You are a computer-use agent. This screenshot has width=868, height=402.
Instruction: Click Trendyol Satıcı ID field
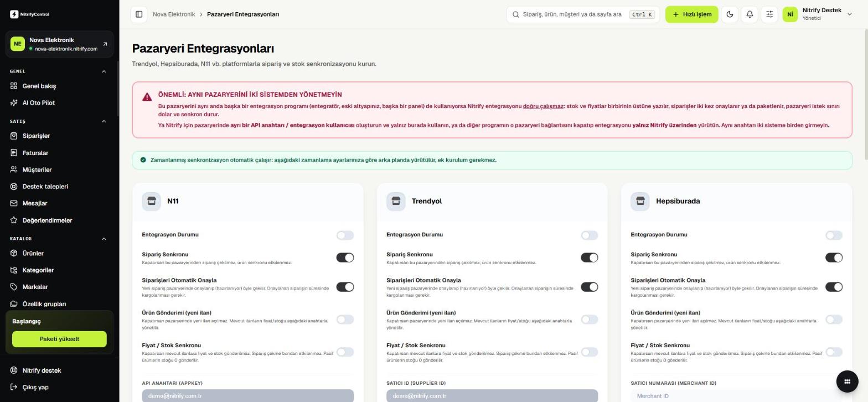pyautogui.click(x=492, y=396)
